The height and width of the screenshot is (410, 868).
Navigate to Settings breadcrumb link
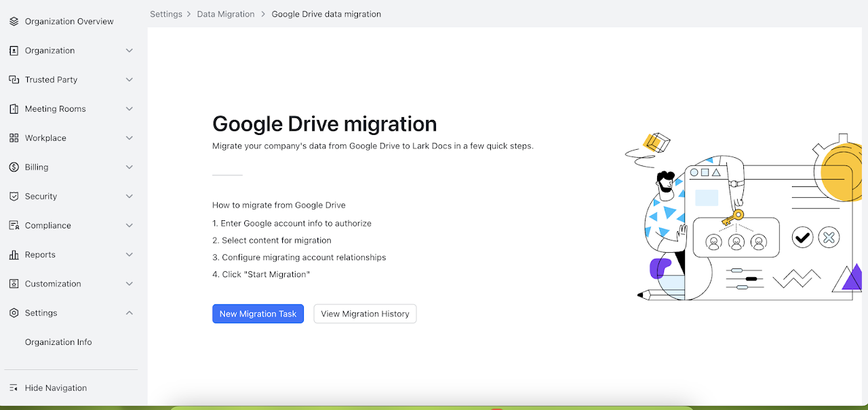(166, 14)
